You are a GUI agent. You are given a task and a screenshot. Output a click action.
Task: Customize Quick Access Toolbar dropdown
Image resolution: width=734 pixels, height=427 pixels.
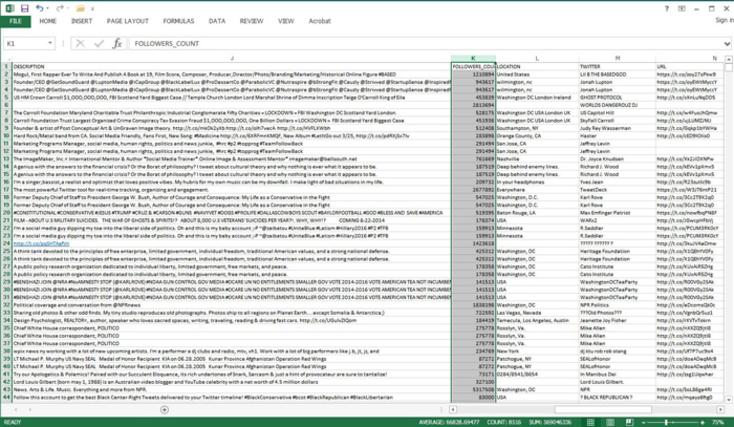pos(93,9)
